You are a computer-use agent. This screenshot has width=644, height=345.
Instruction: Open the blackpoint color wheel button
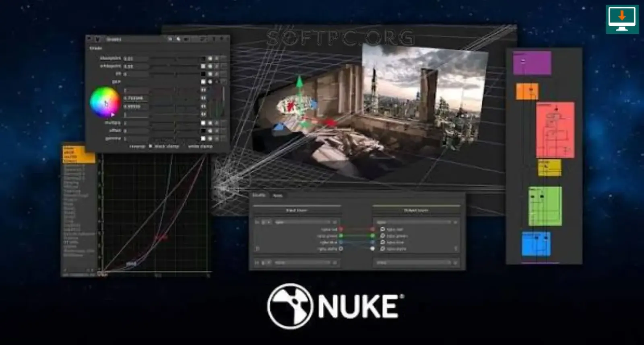point(210,59)
